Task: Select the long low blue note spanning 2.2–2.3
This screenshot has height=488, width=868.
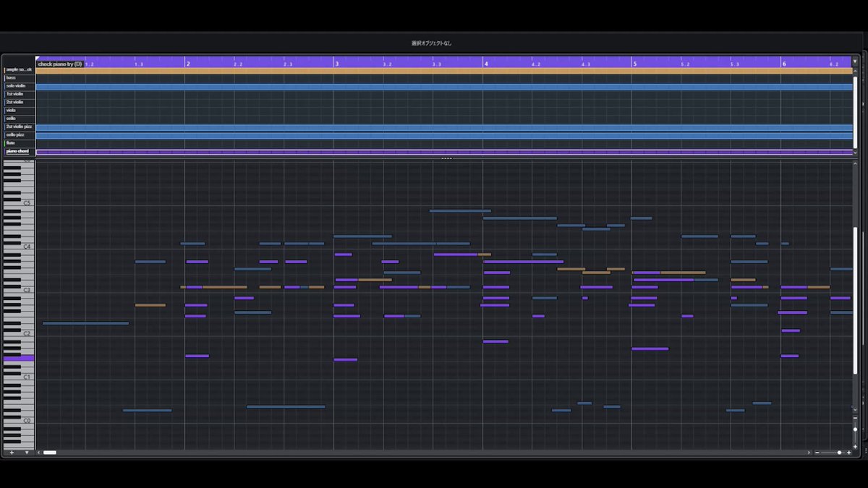Action: (x=286, y=406)
